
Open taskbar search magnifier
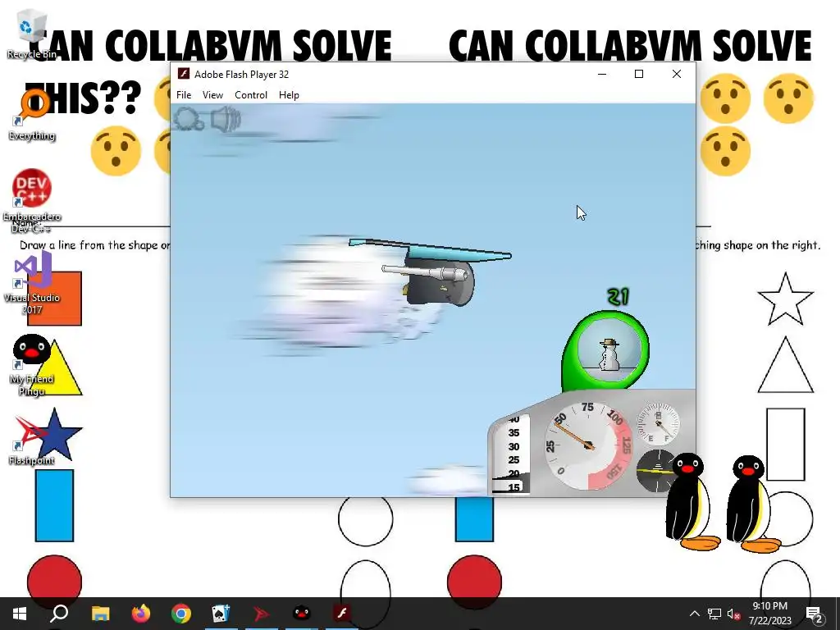coord(59,614)
